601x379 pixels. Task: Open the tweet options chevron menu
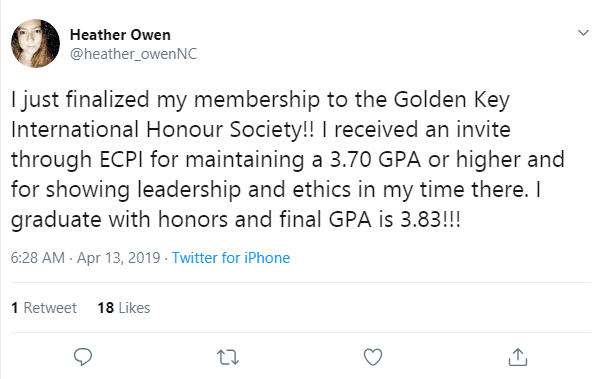(x=583, y=33)
